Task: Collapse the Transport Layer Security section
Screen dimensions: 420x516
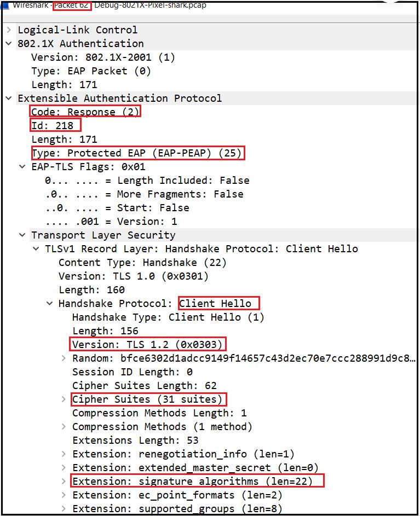Action: pos(23,235)
